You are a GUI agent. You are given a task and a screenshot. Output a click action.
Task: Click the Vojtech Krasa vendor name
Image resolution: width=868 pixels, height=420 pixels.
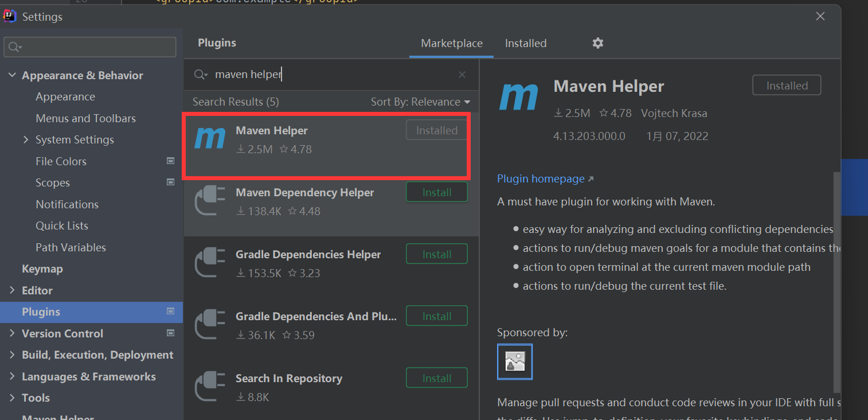pyautogui.click(x=674, y=113)
